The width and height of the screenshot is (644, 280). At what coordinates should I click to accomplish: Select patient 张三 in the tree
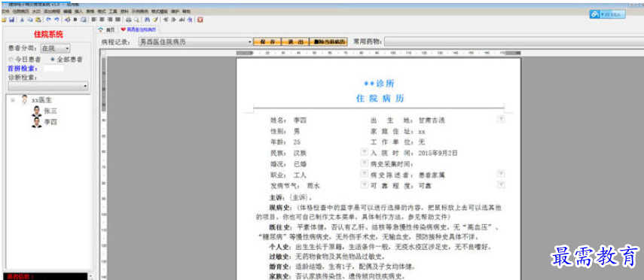point(50,111)
